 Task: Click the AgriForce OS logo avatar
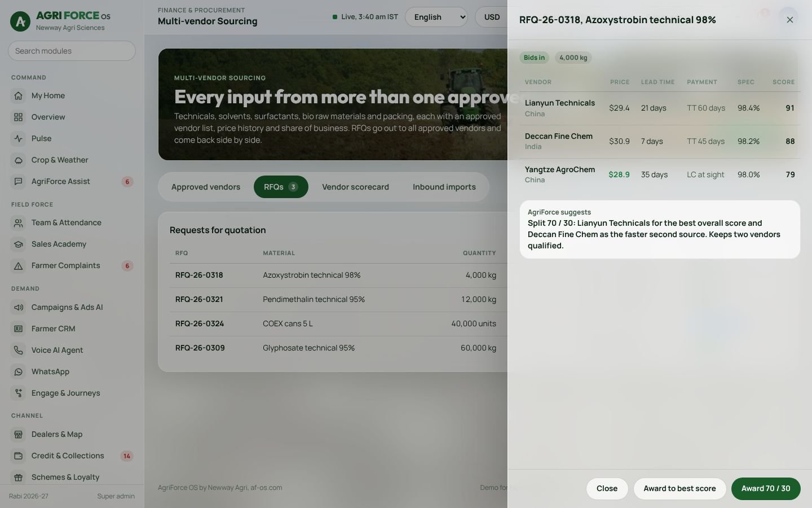[20, 21]
